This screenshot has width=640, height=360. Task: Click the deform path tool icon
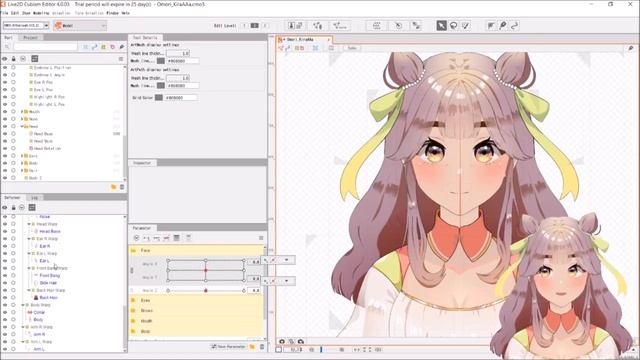[515, 26]
